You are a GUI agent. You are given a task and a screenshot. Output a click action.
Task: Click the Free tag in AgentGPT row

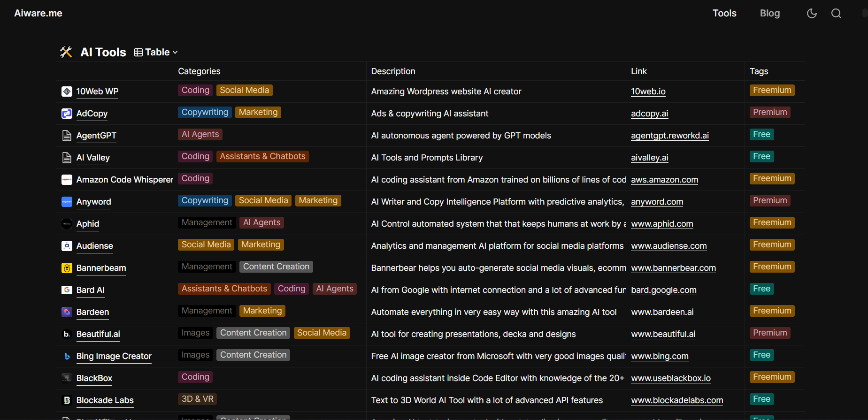[x=761, y=134]
